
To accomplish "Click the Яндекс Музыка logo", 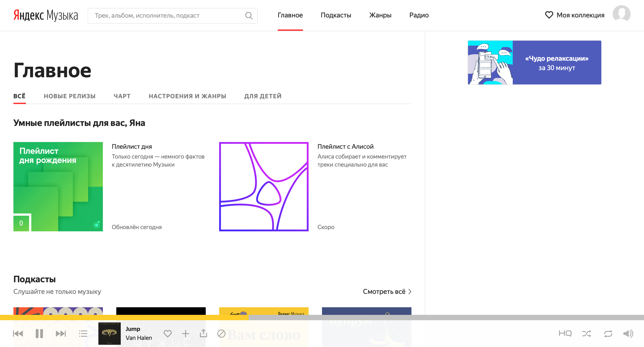I will click(46, 15).
